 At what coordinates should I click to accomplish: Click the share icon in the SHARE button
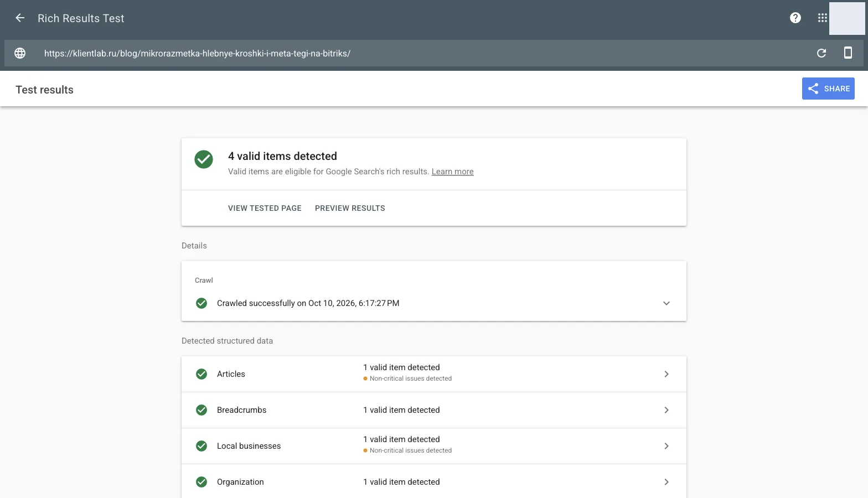pyautogui.click(x=813, y=89)
